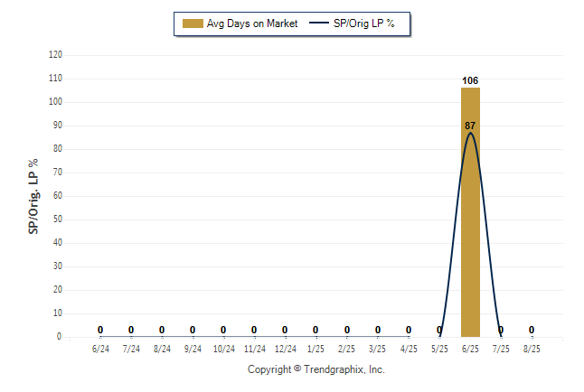
Task: Click the 6/25 x-axis tick label
Action: pyautogui.click(x=470, y=350)
